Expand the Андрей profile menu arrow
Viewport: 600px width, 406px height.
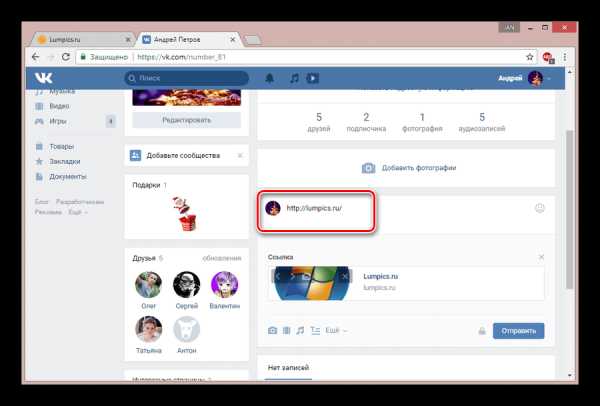tap(549, 78)
